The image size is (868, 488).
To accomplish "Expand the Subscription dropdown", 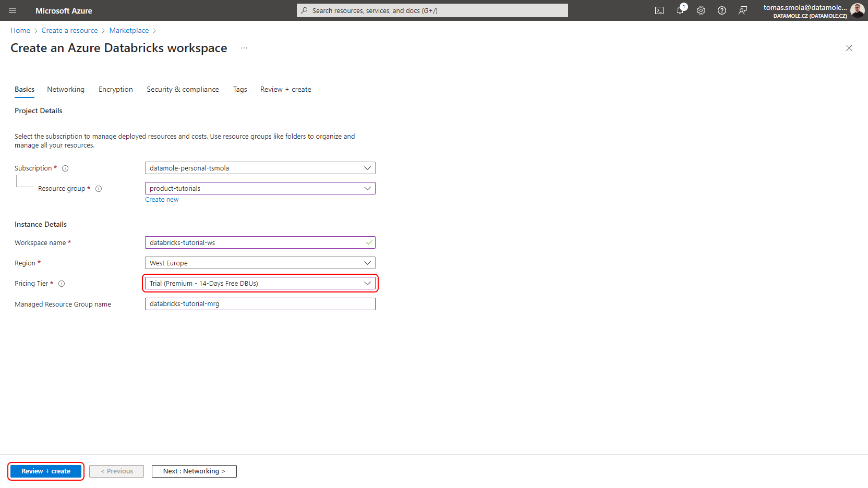I will pos(260,168).
